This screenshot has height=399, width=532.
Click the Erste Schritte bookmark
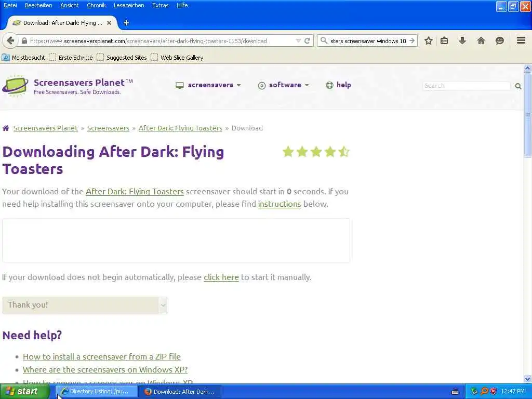pyautogui.click(x=71, y=57)
